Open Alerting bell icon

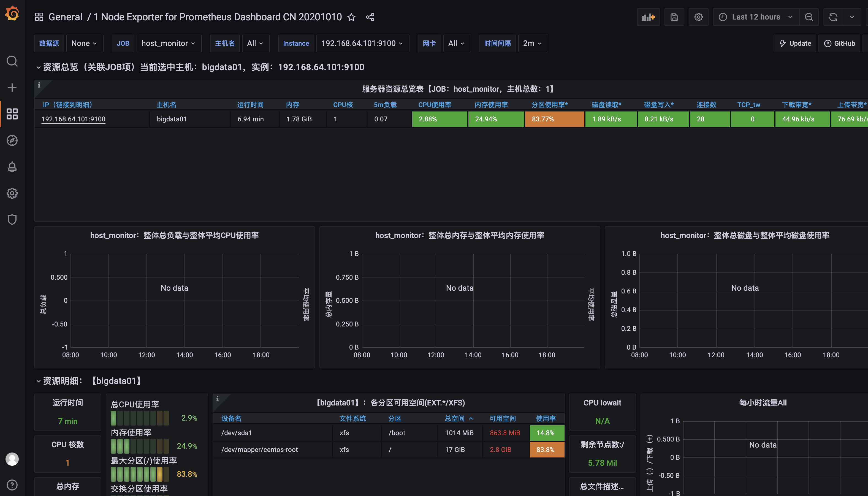click(x=12, y=167)
